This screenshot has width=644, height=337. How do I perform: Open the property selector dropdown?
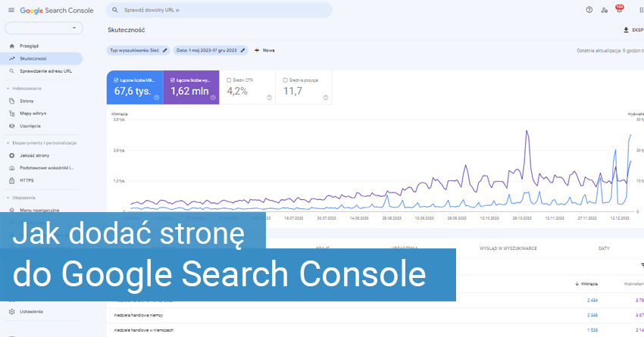44,28
